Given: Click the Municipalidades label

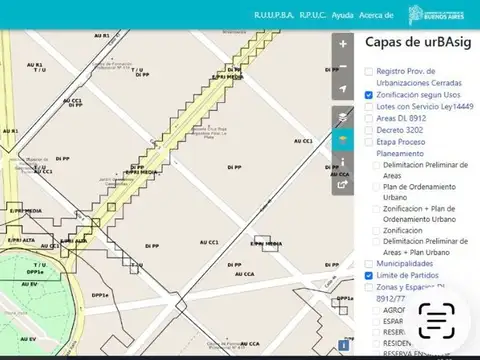Looking at the screenshot, I should coord(404,264).
